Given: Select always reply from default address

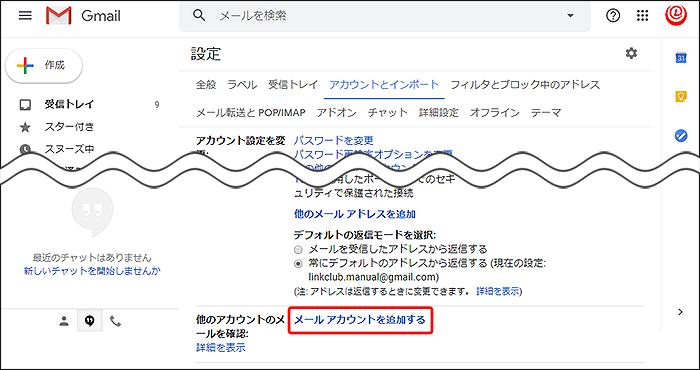Looking at the screenshot, I should tap(298, 263).
